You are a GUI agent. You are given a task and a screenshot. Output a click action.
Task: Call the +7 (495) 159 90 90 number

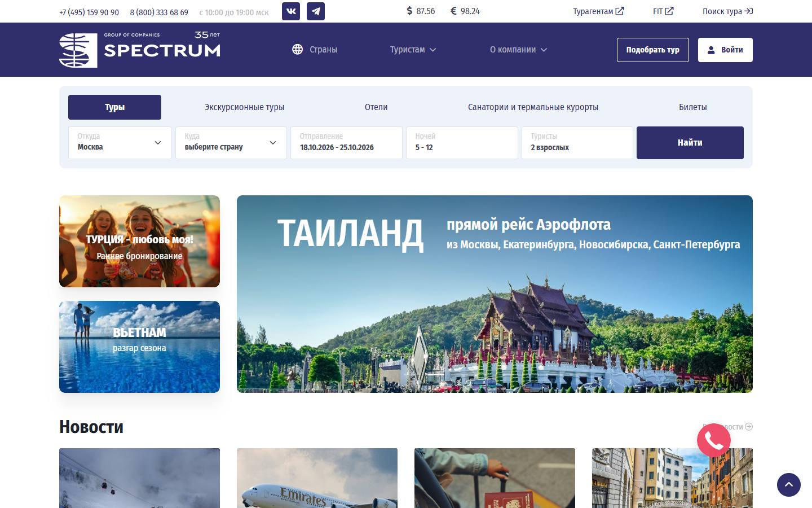tap(89, 12)
